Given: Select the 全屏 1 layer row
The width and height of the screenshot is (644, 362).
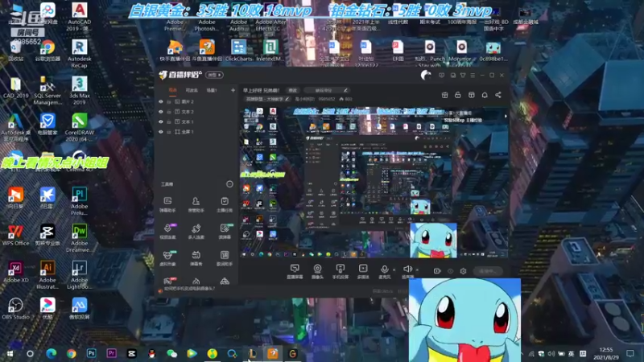Looking at the screenshot, I should point(197,132).
